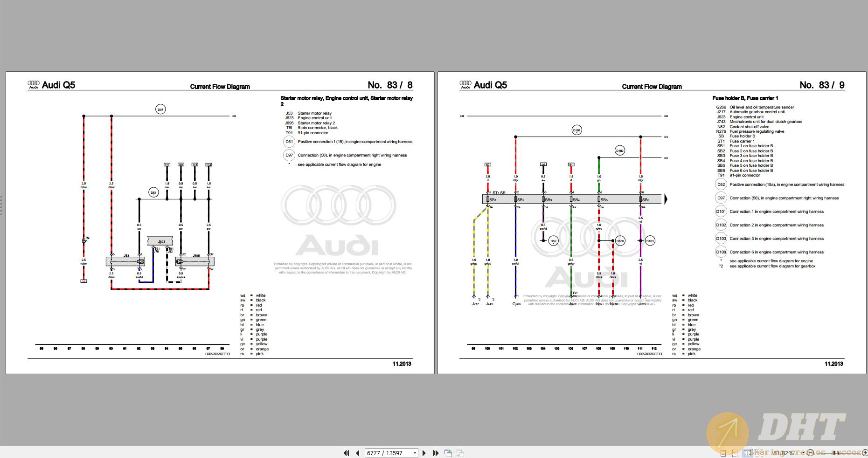
Task: Click the D97 connection circle on page 8
Action: [160, 109]
